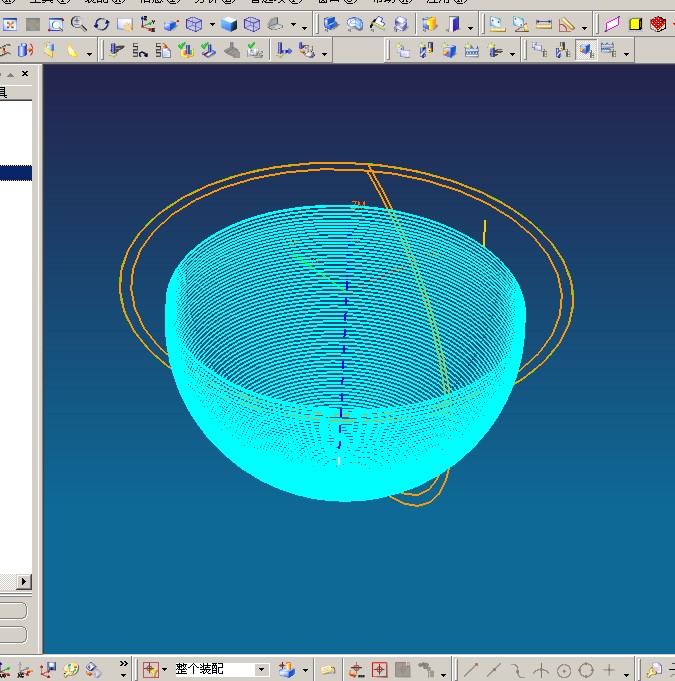Toggle the midpoint snap icon

(494, 670)
